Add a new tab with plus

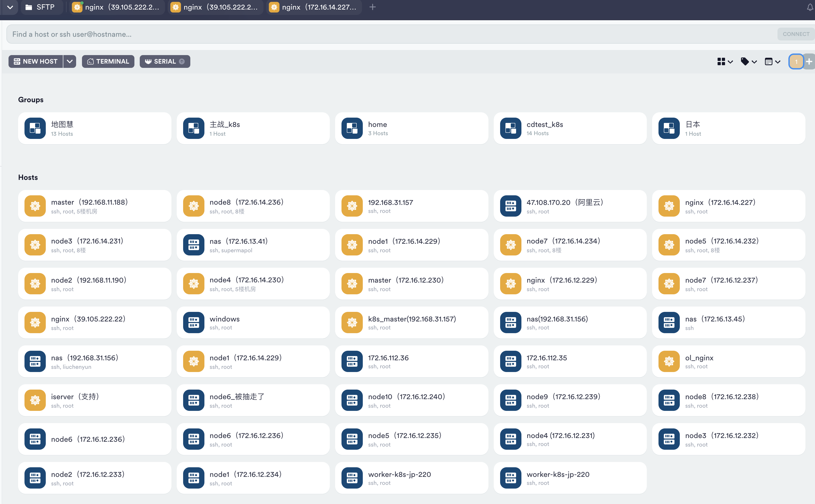tap(372, 7)
